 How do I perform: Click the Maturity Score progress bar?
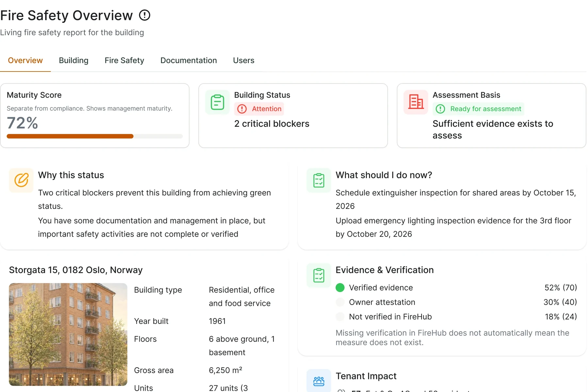click(94, 136)
